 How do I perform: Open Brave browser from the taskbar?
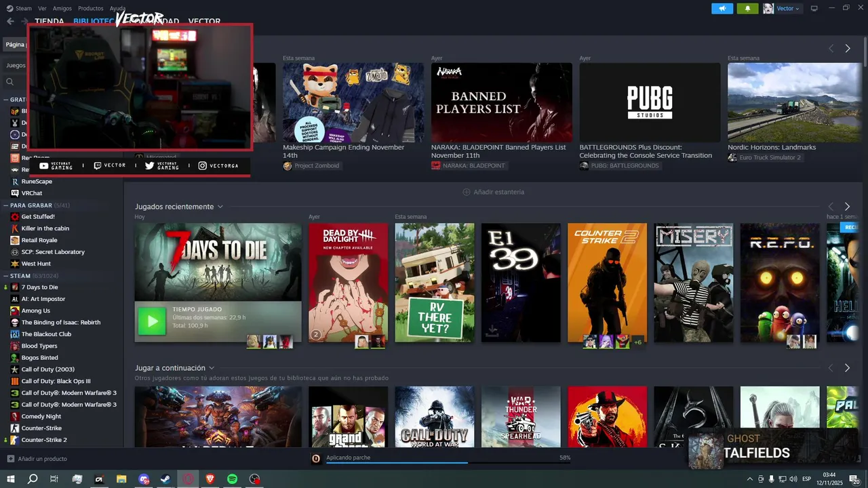tap(210, 479)
